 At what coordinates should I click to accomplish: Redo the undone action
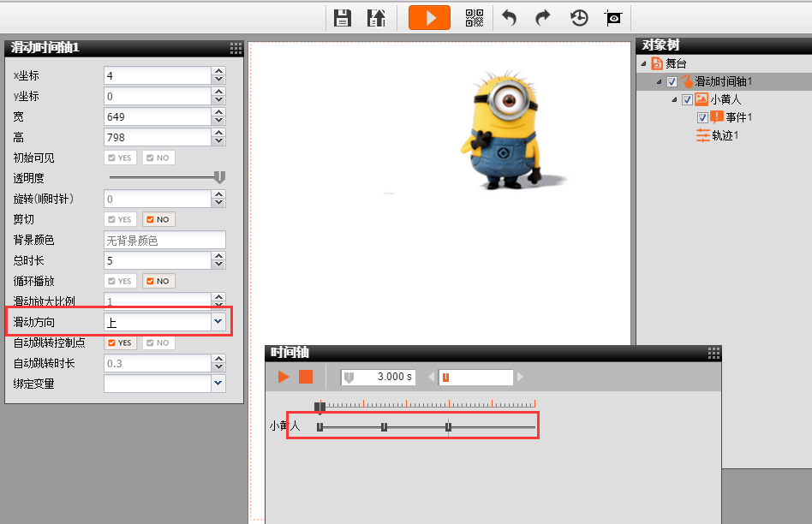point(543,18)
